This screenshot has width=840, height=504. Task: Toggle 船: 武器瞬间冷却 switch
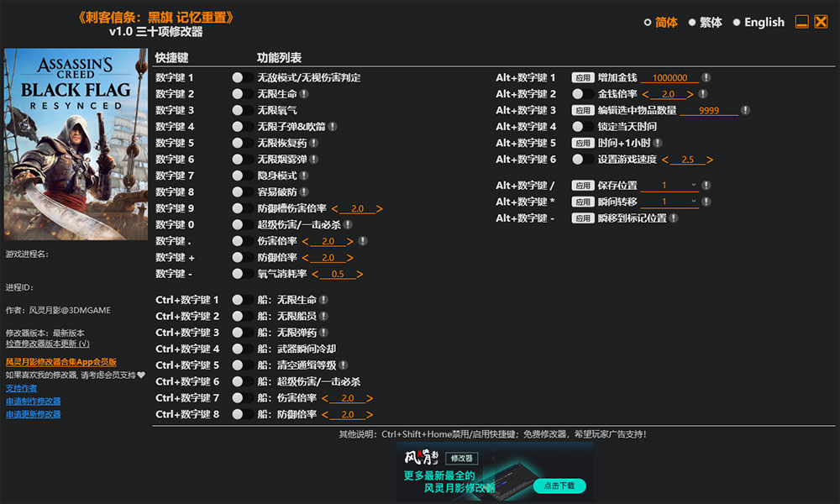click(x=242, y=349)
